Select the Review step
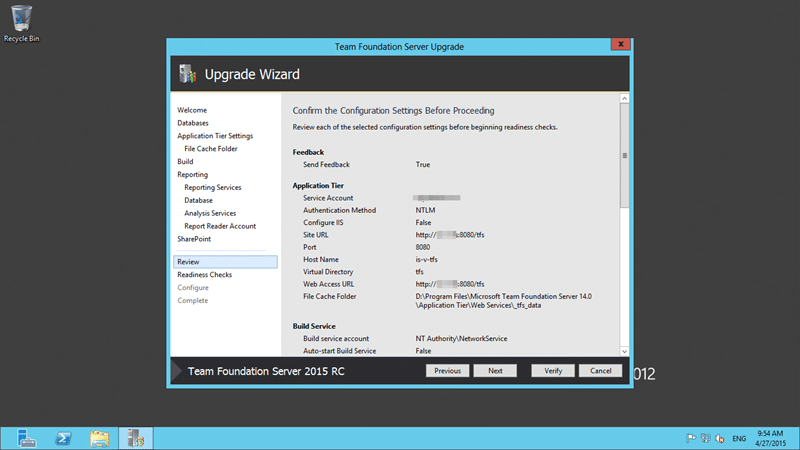 (226, 262)
